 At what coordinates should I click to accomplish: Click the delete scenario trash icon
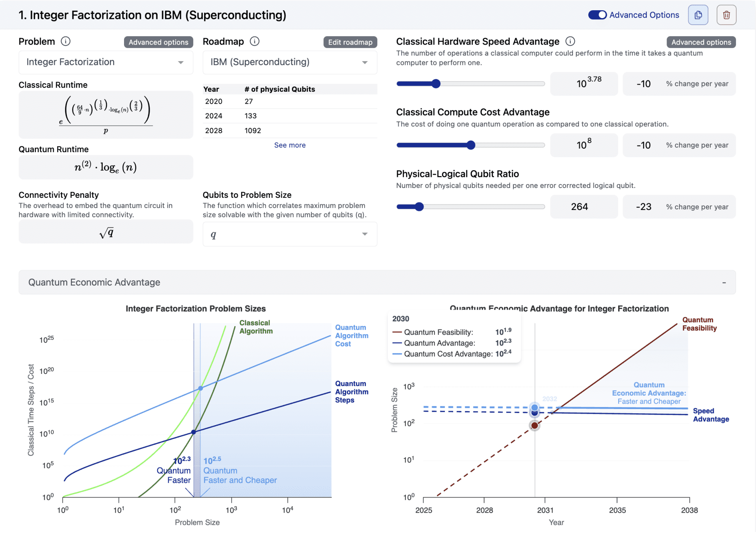click(x=726, y=15)
